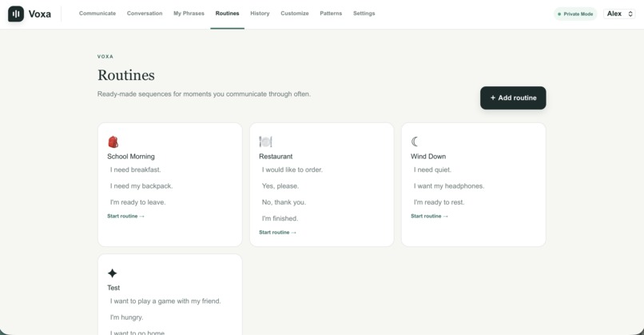Toggle the Private Mode indicator
The width and height of the screenshot is (644, 335).
(x=575, y=14)
